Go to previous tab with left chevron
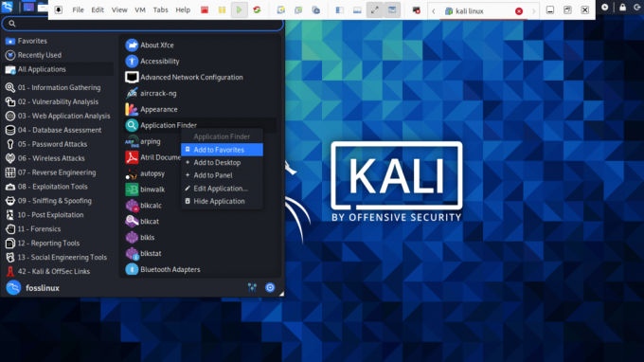The width and height of the screenshot is (644, 362). (x=434, y=11)
